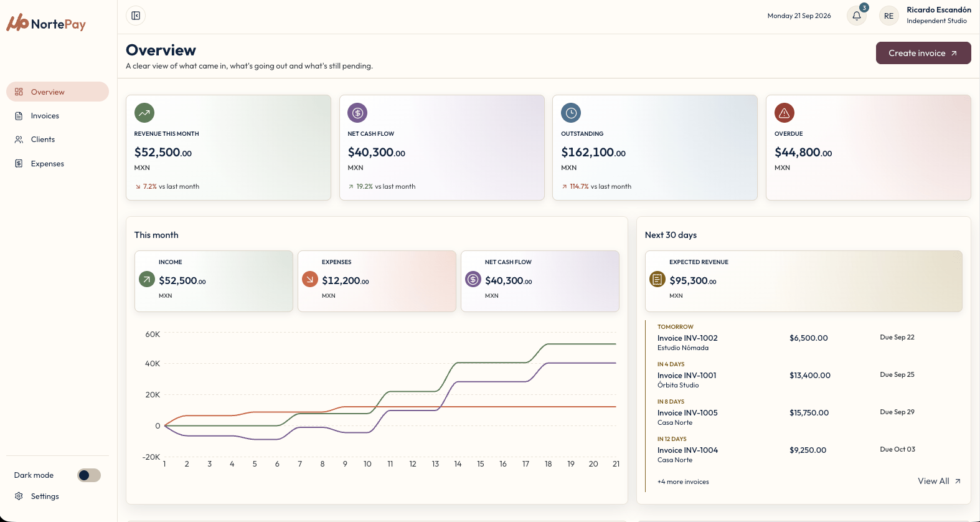Click the $13,400.00 invoice amount
Image resolution: width=980 pixels, height=522 pixels.
pos(810,376)
